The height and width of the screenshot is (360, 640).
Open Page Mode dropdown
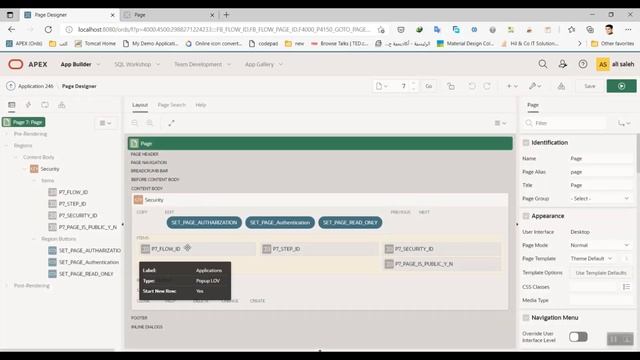[600, 245]
